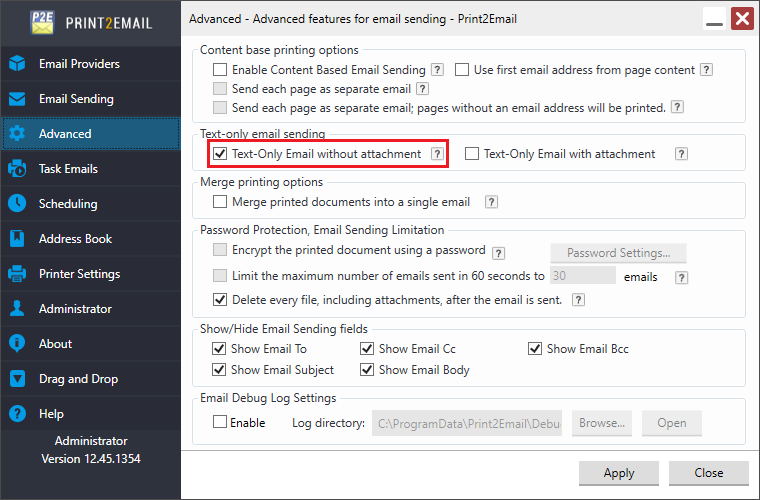The width and height of the screenshot is (760, 500).
Task: Click help icon beside Merge printed documents
Action: [491, 202]
